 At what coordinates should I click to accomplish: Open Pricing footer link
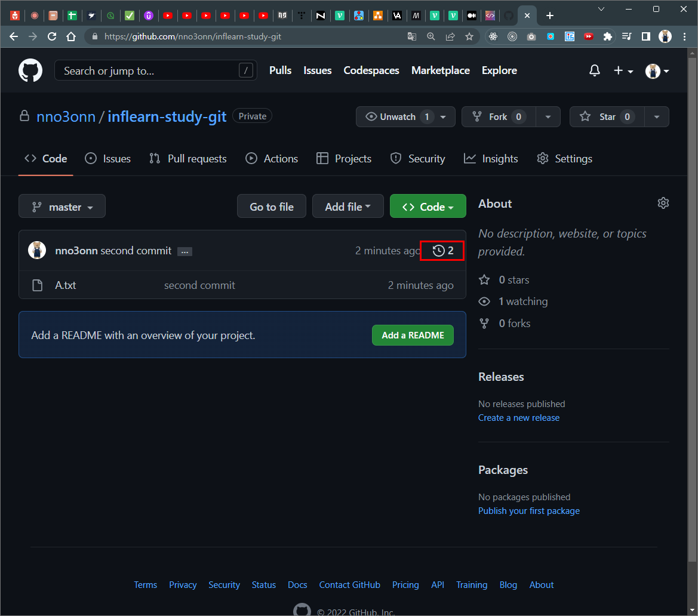tap(405, 584)
